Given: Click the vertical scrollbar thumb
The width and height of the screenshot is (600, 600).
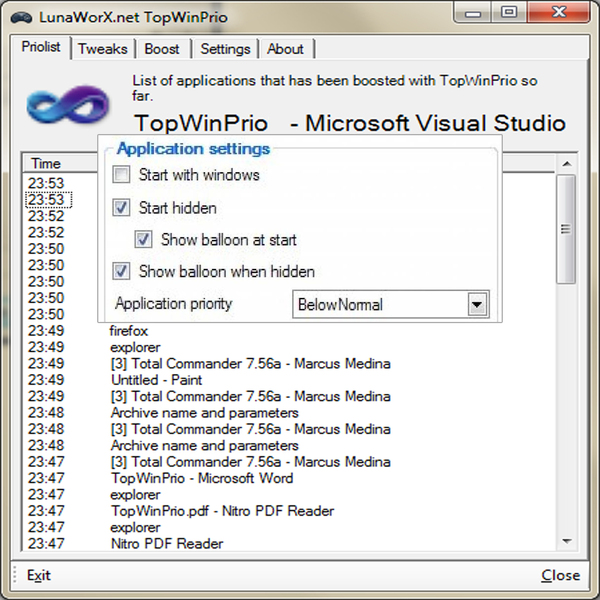Looking at the screenshot, I should click(567, 230).
